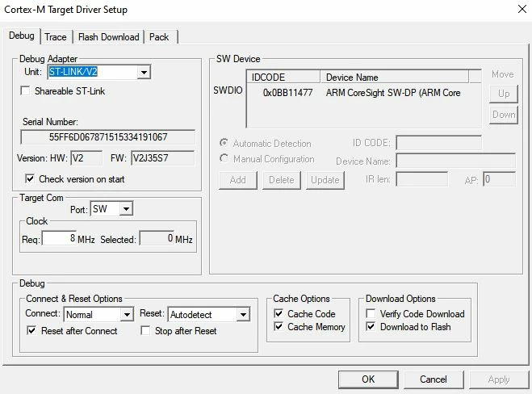532x394 pixels.
Task: Open the Port SW dropdown
Action: 126,209
